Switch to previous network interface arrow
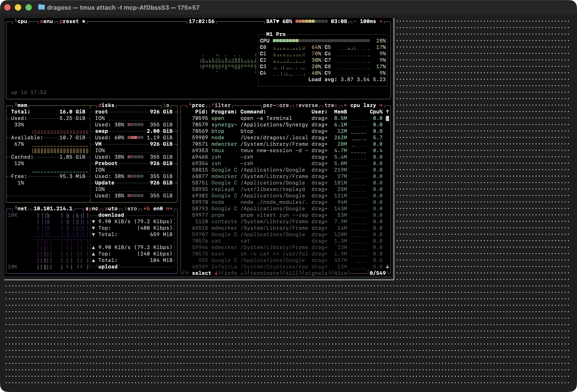The height and width of the screenshot is (392, 577). (x=147, y=209)
